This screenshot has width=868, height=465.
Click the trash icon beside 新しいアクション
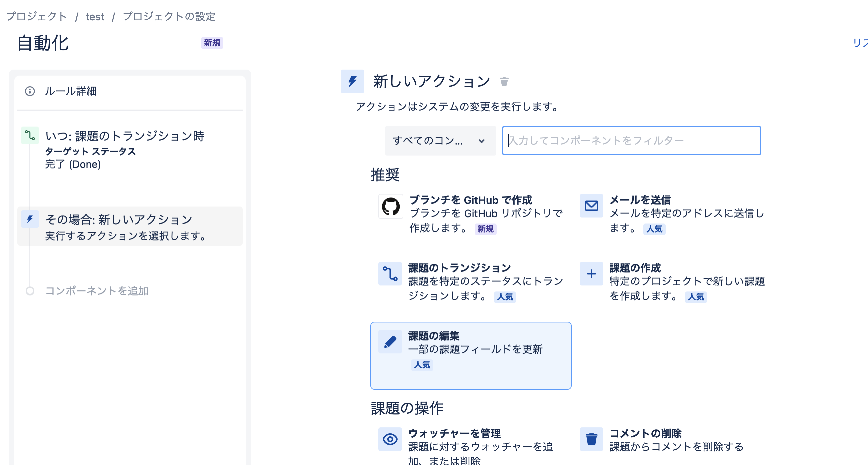point(504,82)
